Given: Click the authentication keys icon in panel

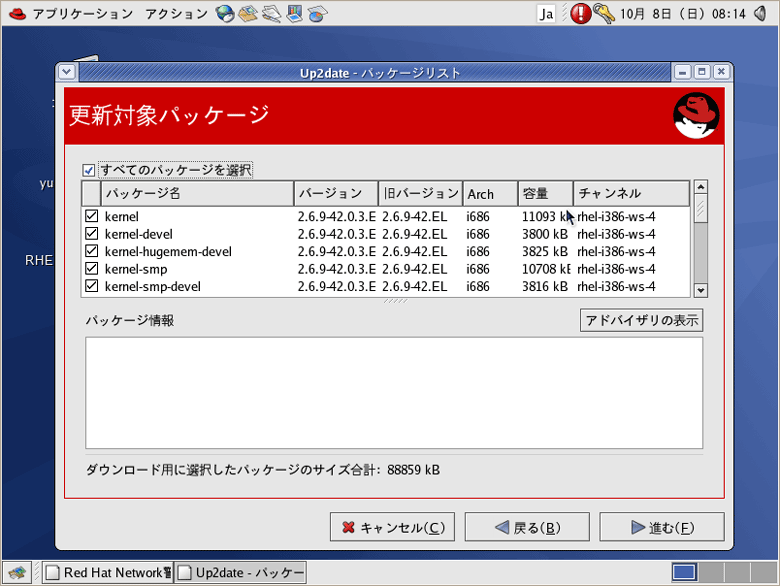Looking at the screenshot, I should point(604,14).
